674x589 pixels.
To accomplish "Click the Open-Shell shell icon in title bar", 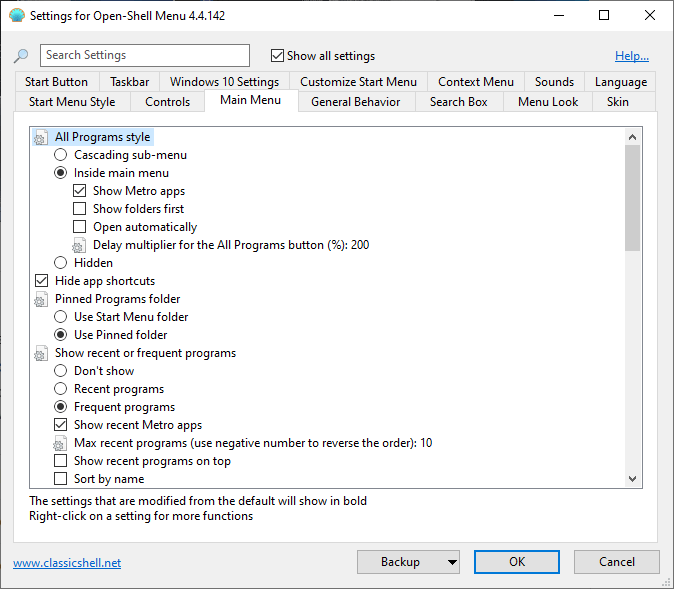I will (16, 16).
